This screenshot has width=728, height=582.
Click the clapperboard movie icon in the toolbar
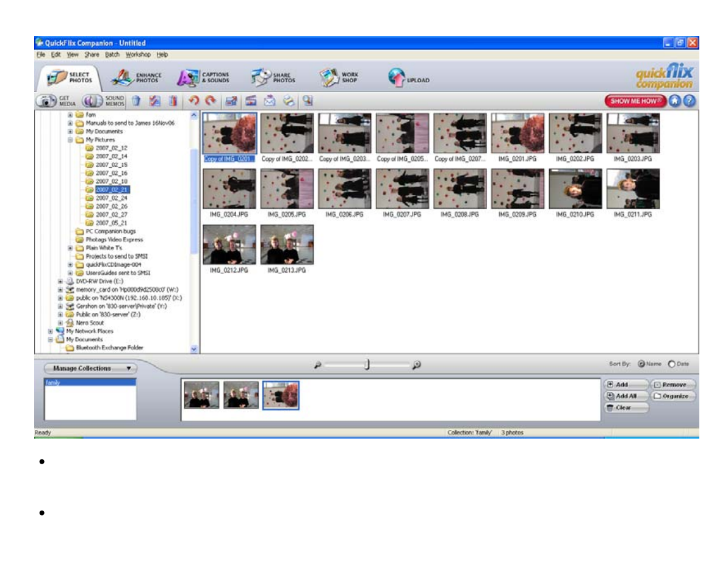(251, 101)
